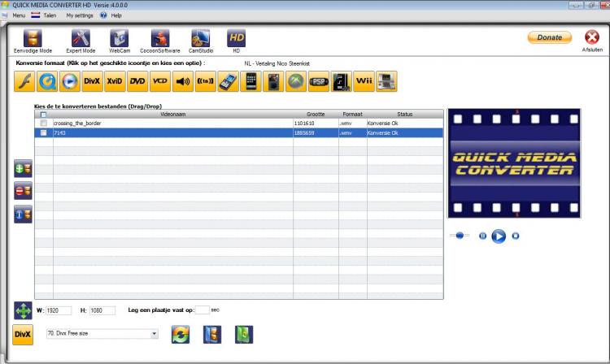This screenshot has width=610, height=364.
Task: Click the width input field showing 1920
Action: pyautogui.click(x=59, y=310)
